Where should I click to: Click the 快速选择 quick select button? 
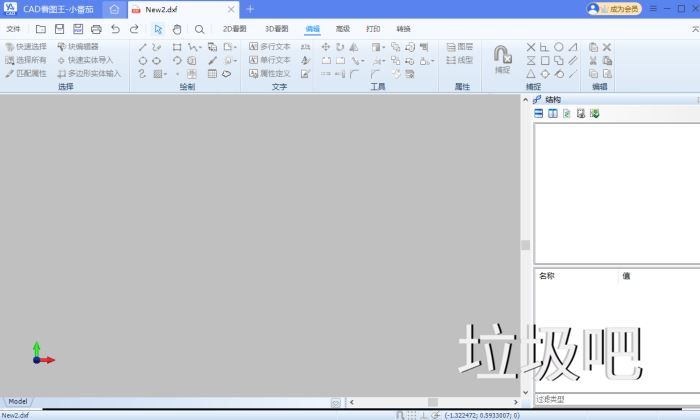pos(26,47)
